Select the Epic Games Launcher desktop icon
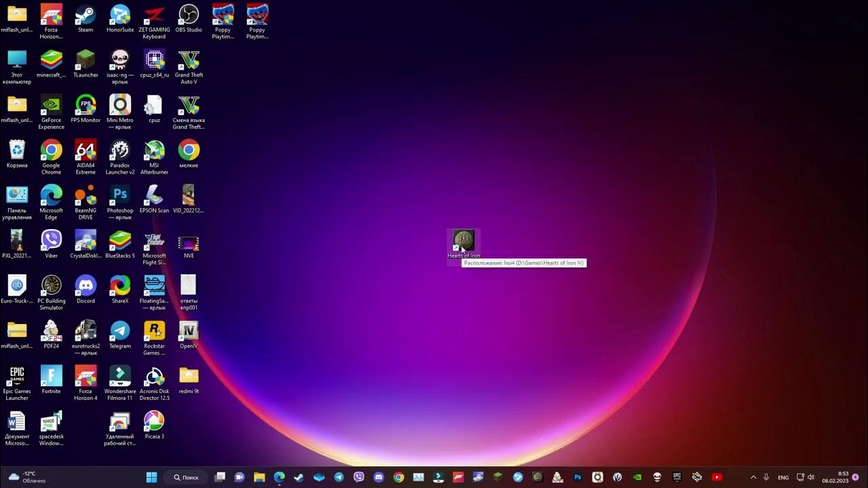This screenshot has width=868, height=488. tap(17, 384)
